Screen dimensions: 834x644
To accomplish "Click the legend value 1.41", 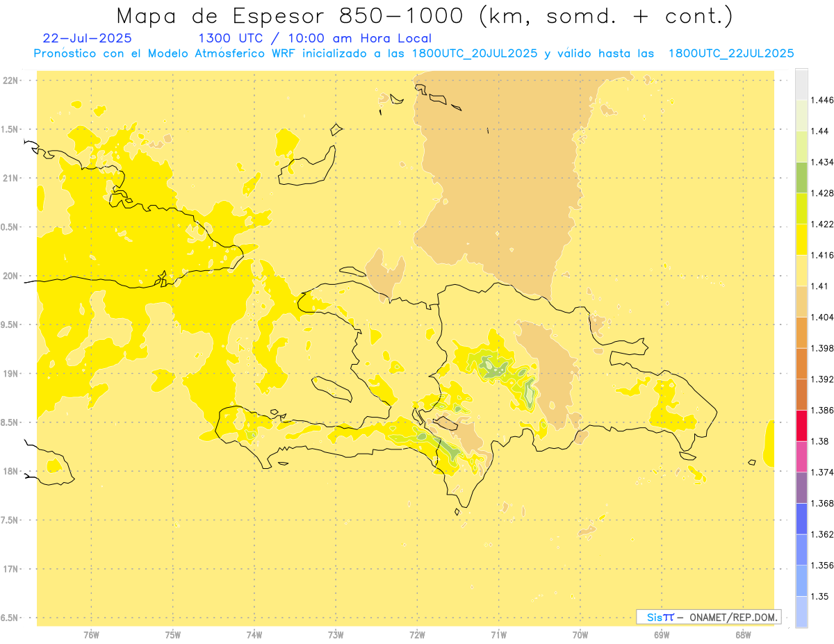I will click(819, 286).
